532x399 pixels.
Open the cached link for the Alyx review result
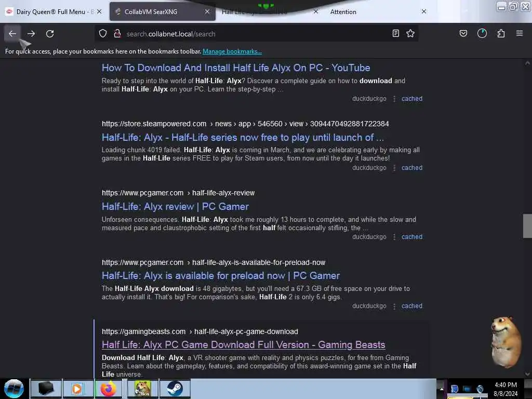pos(412,237)
